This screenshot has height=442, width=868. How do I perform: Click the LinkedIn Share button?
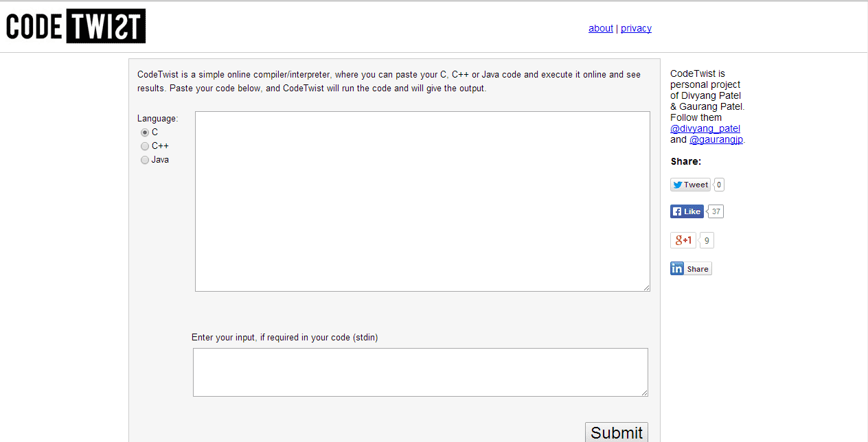[691, 268]
